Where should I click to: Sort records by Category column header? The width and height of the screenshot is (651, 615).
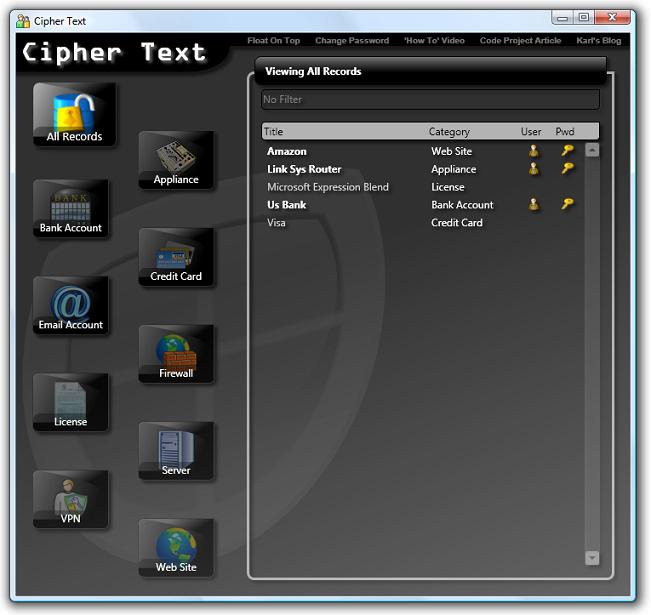(449, 132)
